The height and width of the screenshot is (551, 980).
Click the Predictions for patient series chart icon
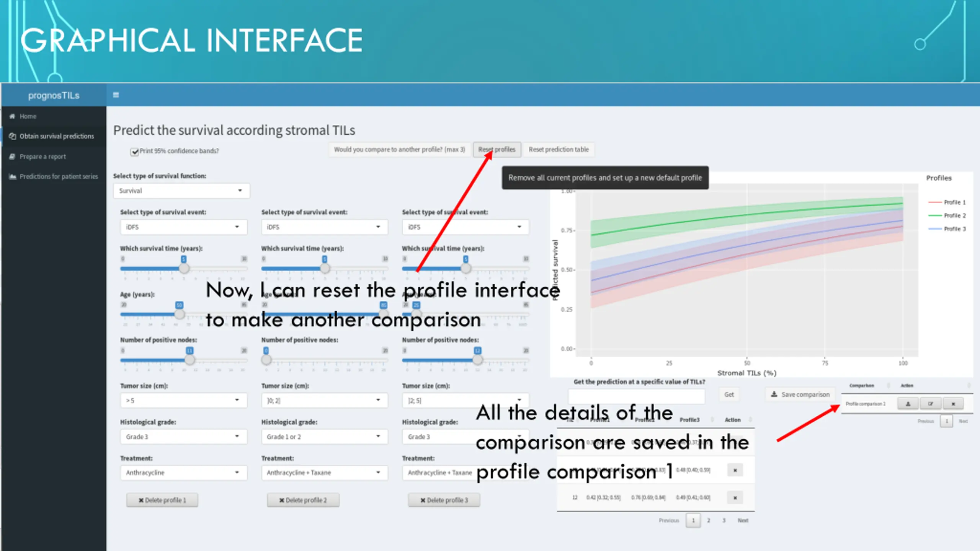(13, 176)
